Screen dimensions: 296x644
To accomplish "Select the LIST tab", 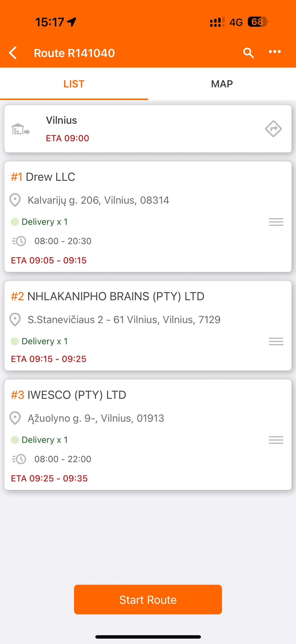I will coord(74,84).
